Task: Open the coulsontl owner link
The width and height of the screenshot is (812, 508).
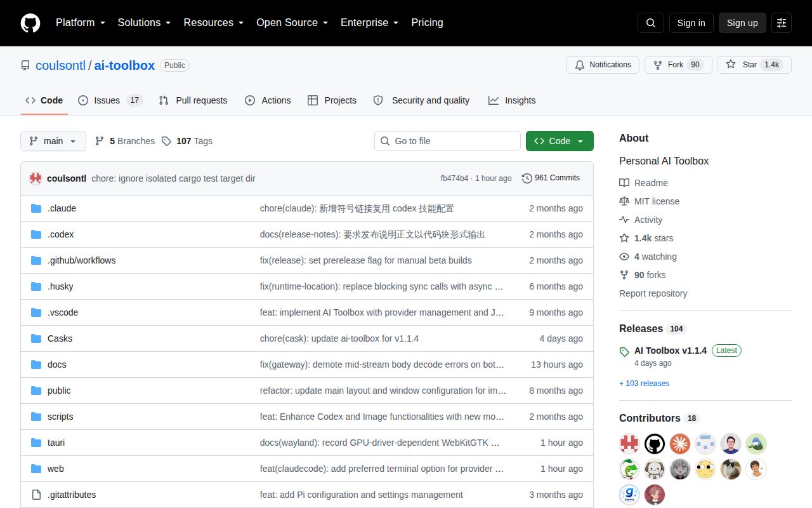Action: [x=60, y=65]
